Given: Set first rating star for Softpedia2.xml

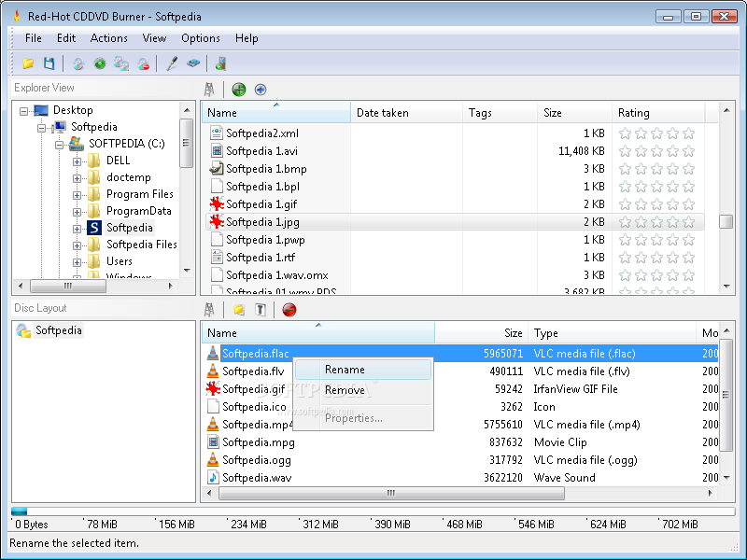Looking at the screenshot, I should pos(625,133).
